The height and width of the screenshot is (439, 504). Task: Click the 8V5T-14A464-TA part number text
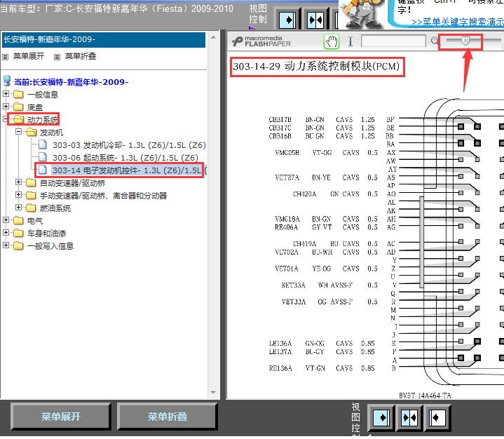(x=425, y=396)
